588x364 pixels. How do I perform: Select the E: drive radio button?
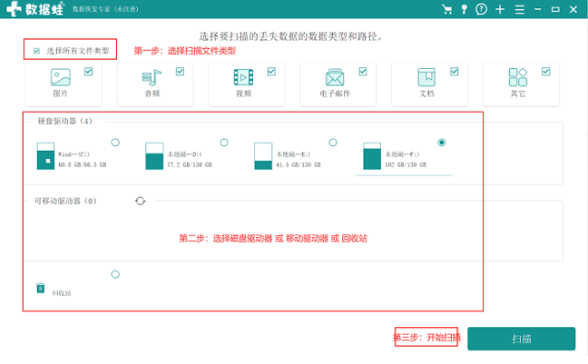(333, 142)
